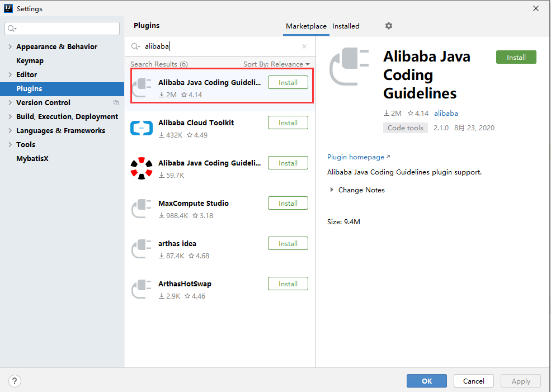Install MaxCompute Studio plugin
This screenshot has height=392, width=551.
(x=288, y=203)
